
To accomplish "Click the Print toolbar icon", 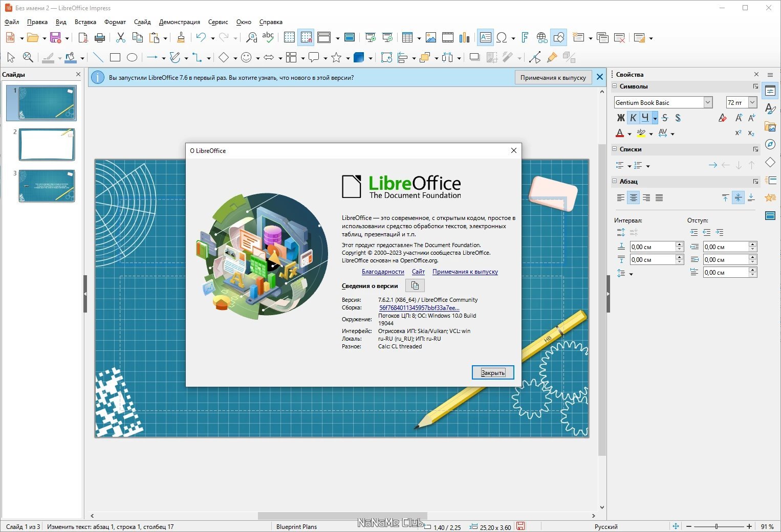I will pos(100,37).
